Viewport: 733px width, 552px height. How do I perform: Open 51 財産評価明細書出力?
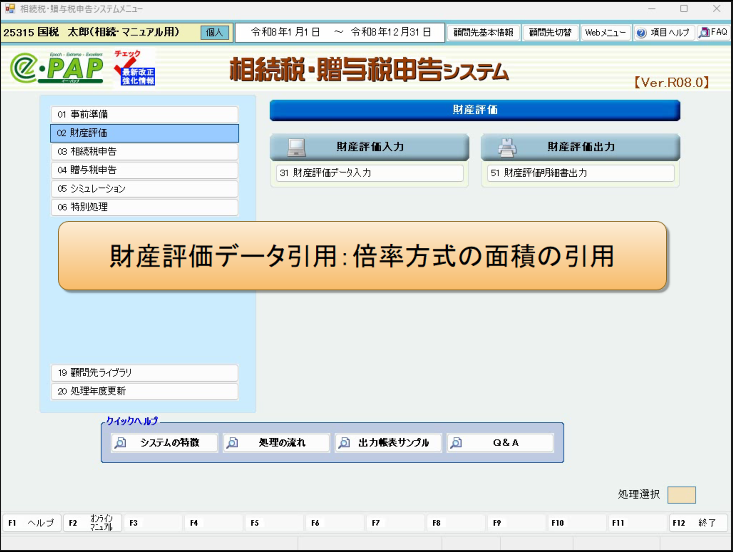coord(581,173)
